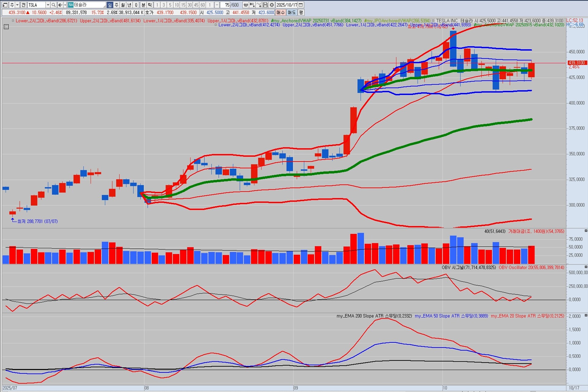Click the chart layout icon at far left
588x392 pixels.
5,5
